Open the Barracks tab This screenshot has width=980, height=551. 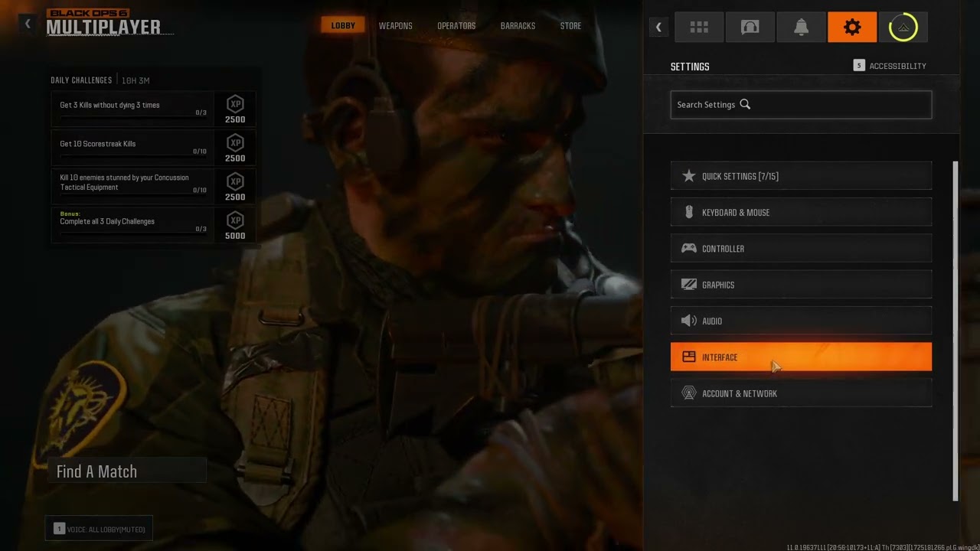pyautogui.click(x=518, y=25)
